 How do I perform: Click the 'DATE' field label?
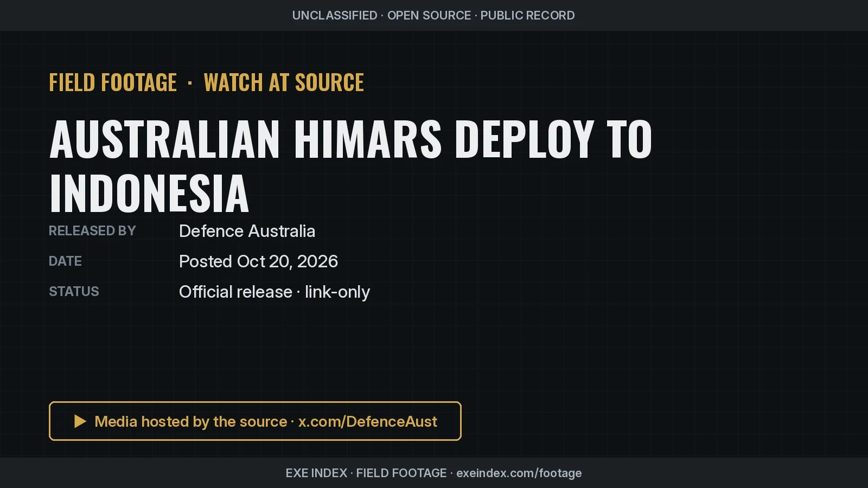(x=65, y=261)
